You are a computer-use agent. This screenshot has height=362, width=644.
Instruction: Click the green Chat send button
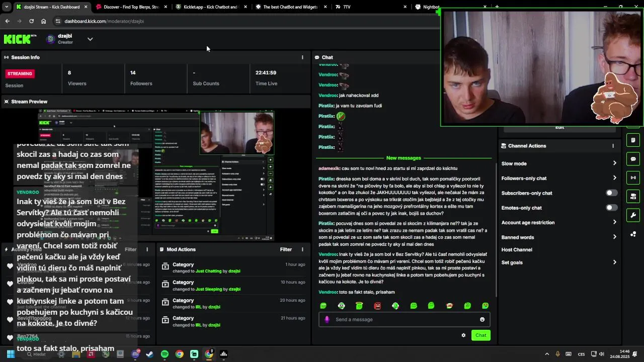point(480,335)
